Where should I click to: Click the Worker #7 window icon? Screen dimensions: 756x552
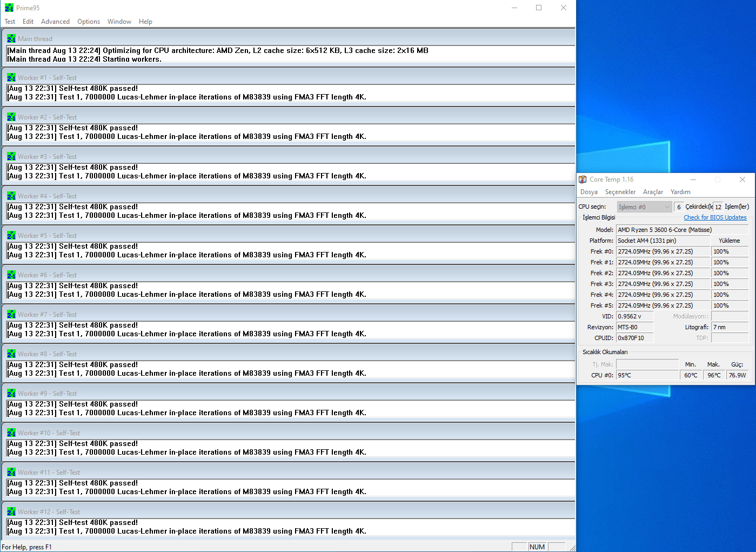pos(11,314)
